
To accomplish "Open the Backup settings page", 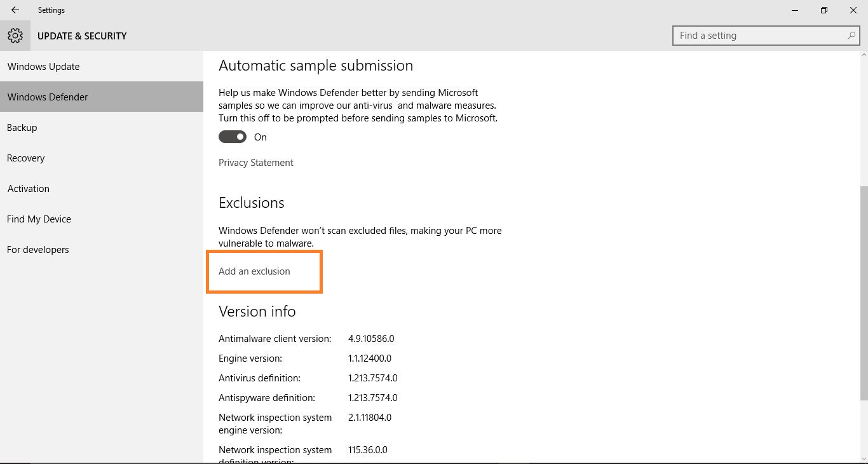I will coord(22,127).
